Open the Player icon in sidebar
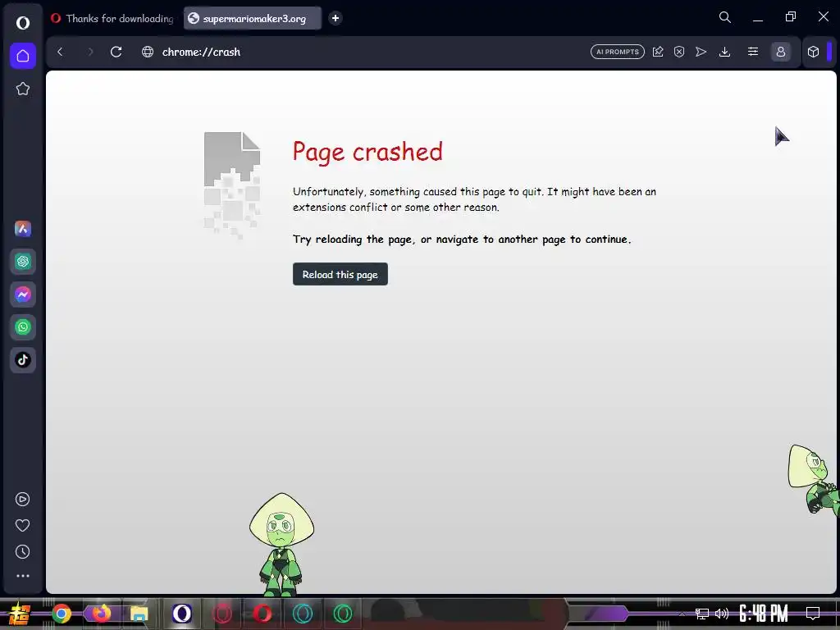The image size is (840, 630). (x=22, y=500)
